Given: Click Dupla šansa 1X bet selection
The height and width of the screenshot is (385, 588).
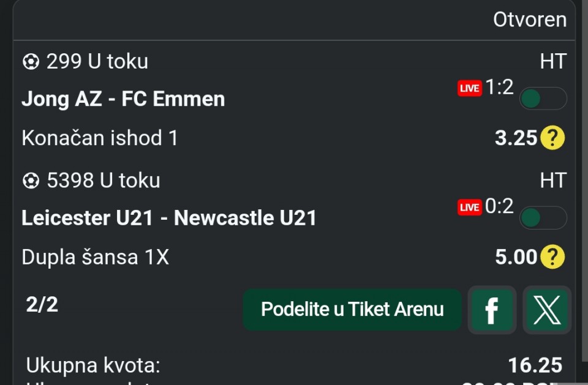Looking at the screenshot, I should (95, 258).
